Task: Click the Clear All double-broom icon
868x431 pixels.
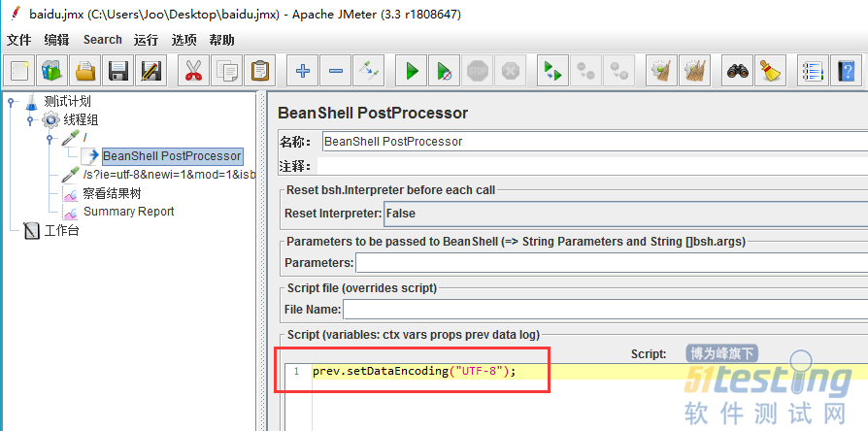Action: [x=694, y=71]
